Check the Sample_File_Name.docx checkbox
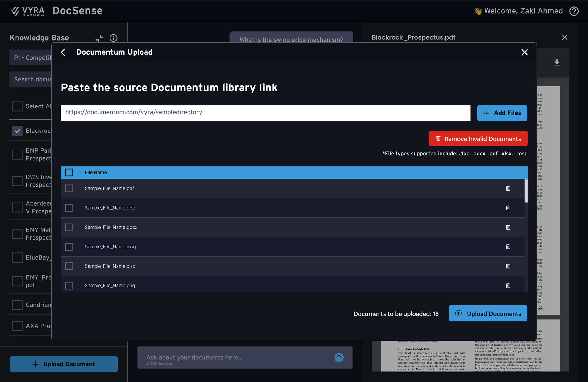 click(x=69, y=227)
